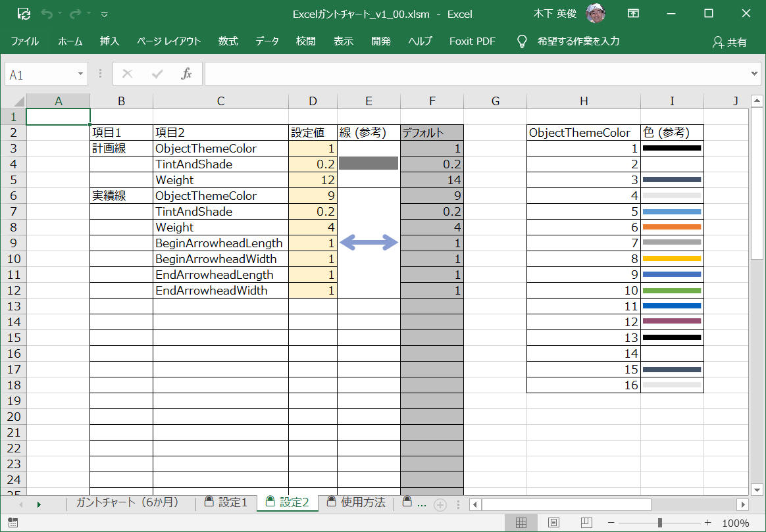This screenshot has height=532, width=766.
Task: Open Customize Quick Access Toolbar dropdown
Action: (105, 14)
